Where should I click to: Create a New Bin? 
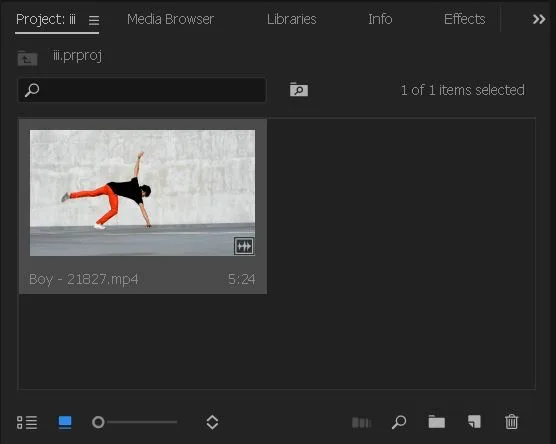pyautogui.click(x=437, y=422)
